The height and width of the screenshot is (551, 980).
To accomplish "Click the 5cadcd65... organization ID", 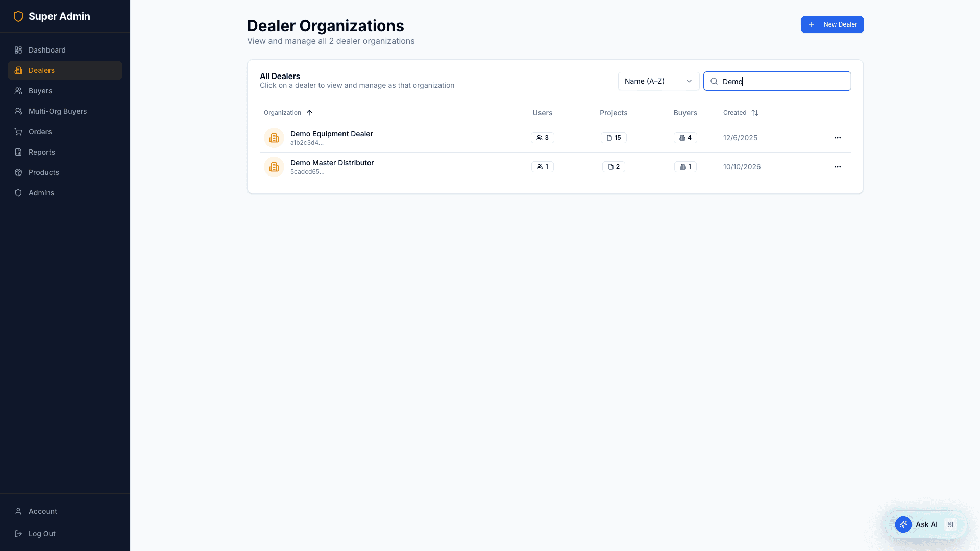I will tap(307, 172).
